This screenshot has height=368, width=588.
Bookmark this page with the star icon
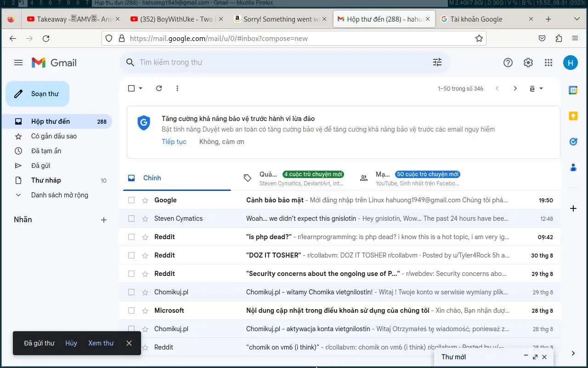(x=479, y=38)
